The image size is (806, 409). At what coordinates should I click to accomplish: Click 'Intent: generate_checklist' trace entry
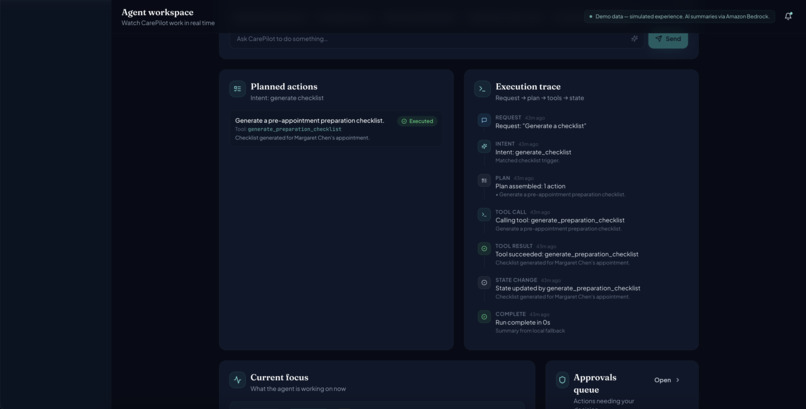click(533, 152)
